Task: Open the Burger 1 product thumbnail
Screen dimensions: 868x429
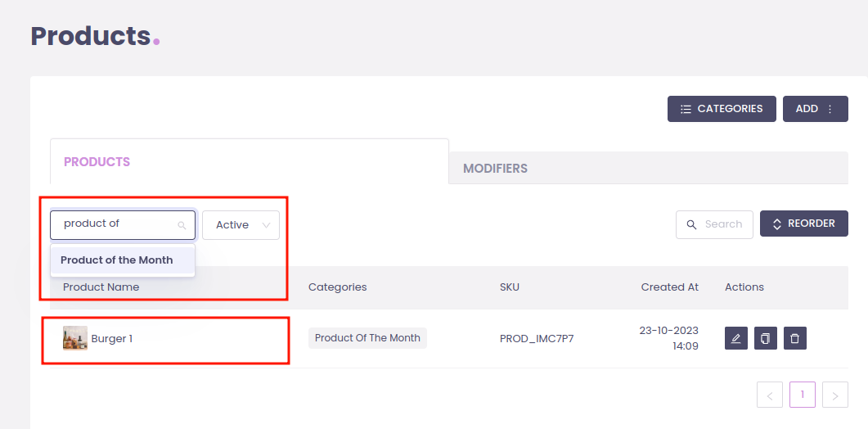Action: [x=75, y=338]
